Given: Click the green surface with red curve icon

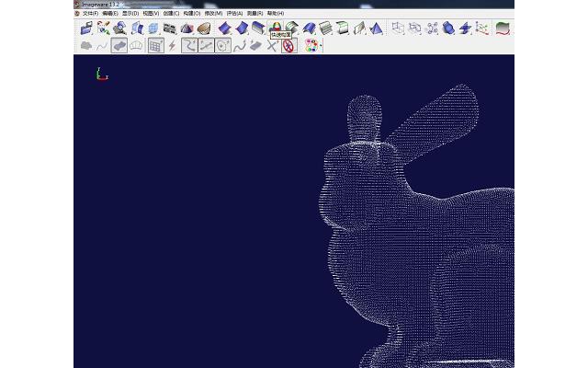Looking at the screenshot, I should point(503,29).
